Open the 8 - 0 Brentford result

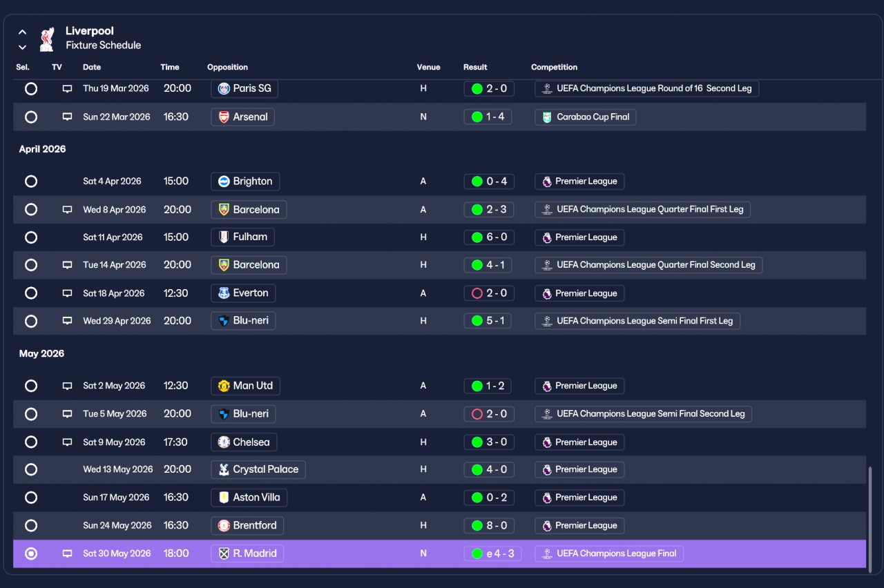click(x=488, y=525)
